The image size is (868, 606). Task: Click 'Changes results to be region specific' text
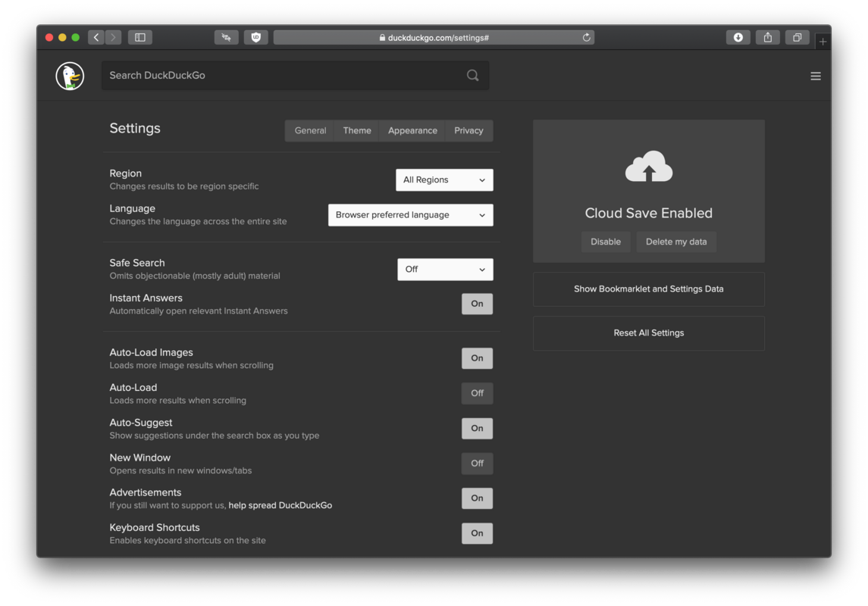[x=183, y=186]
